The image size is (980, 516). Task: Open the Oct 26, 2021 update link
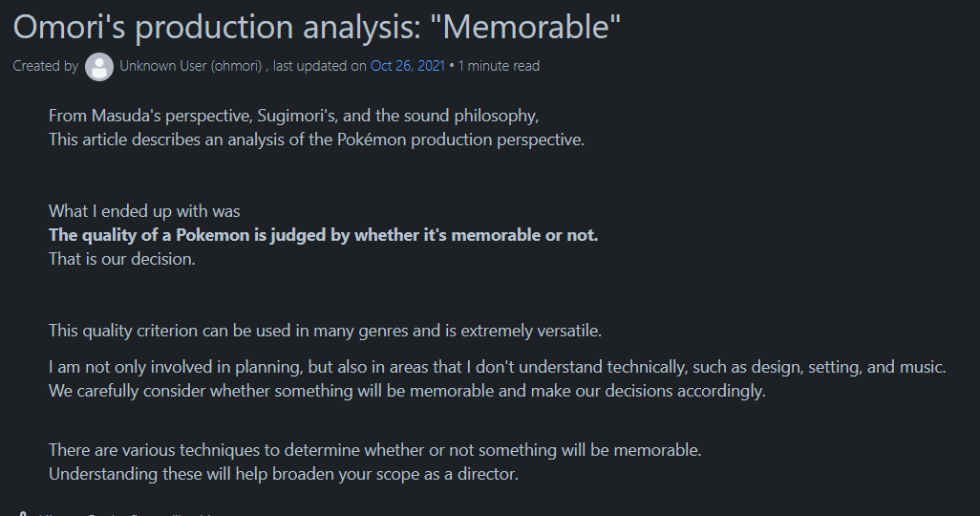(x=408, y=66)
